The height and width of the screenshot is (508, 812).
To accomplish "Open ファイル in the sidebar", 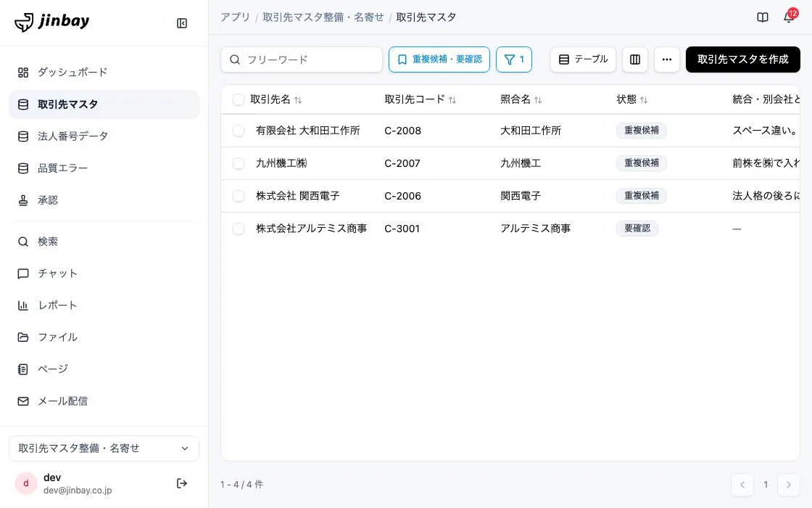I will (x=104, y=337).
